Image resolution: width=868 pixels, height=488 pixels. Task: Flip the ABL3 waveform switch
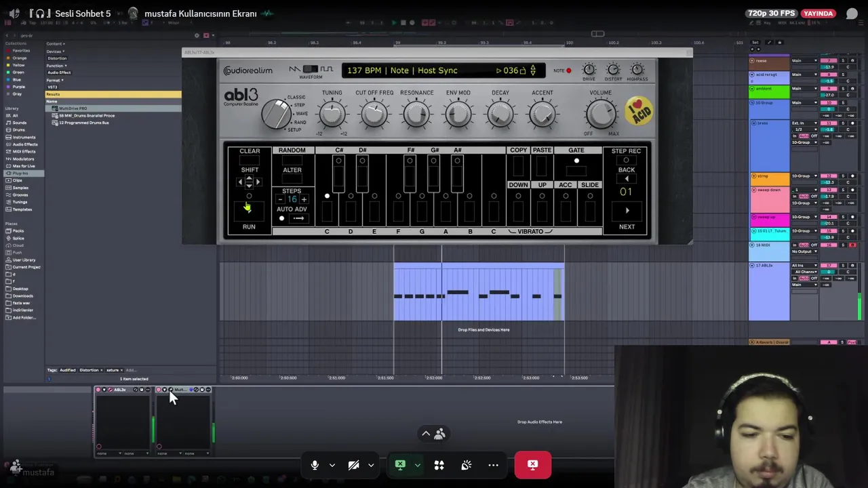click(x=311, y=69)
